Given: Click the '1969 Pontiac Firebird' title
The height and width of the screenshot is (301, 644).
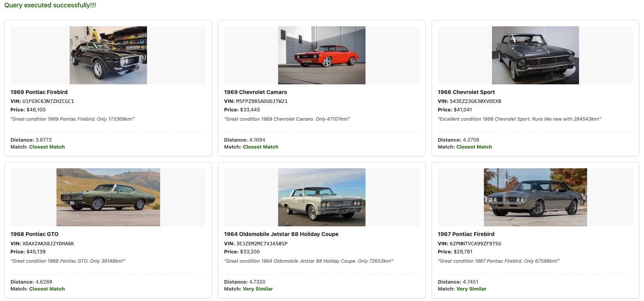Looking at the screenshot, I should [39, 92].
